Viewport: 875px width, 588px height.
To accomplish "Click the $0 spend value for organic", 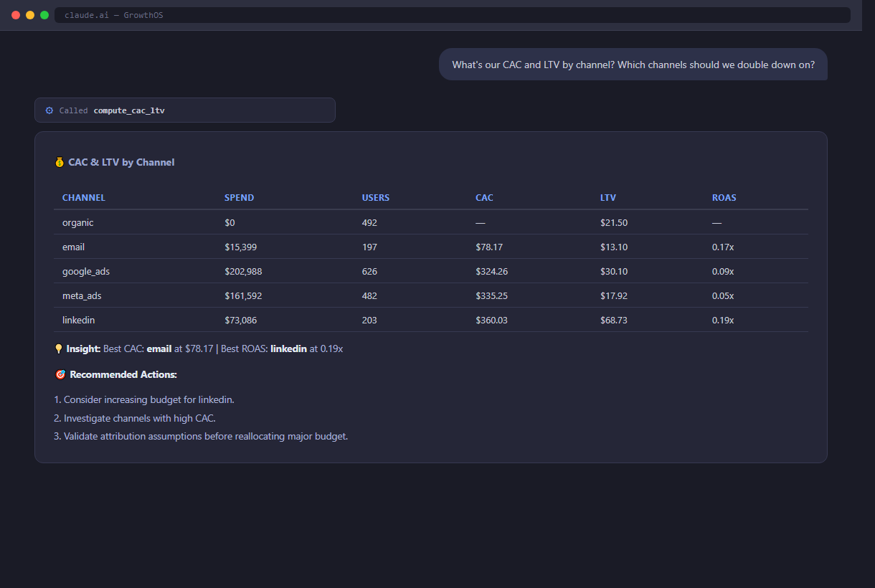I will [x=230, y=222].
